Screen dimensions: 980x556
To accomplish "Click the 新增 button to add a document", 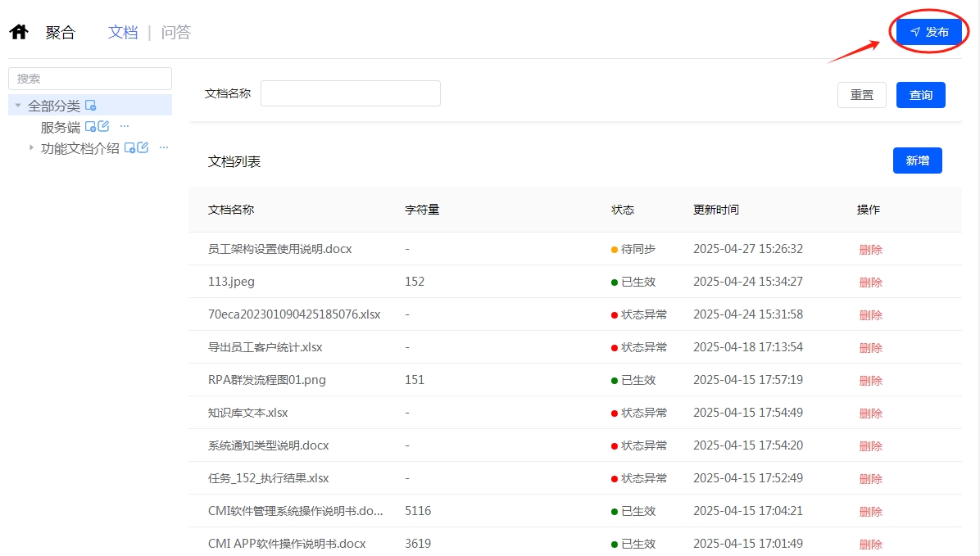I will (917, 160).
